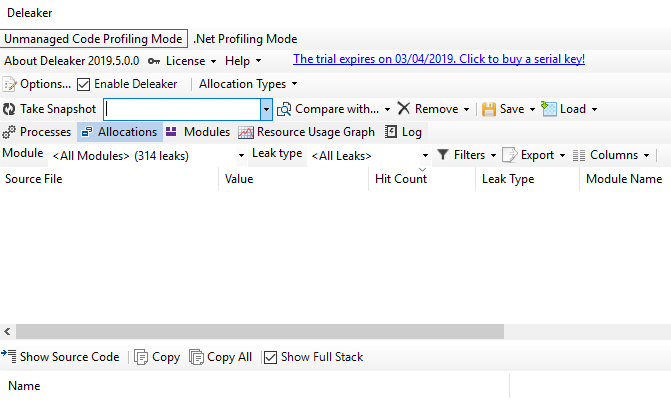The image size is (671, 405).
Task: Click the horizontal scrollbar thumb
Action: pyautogui.click(x=260, y=331)
